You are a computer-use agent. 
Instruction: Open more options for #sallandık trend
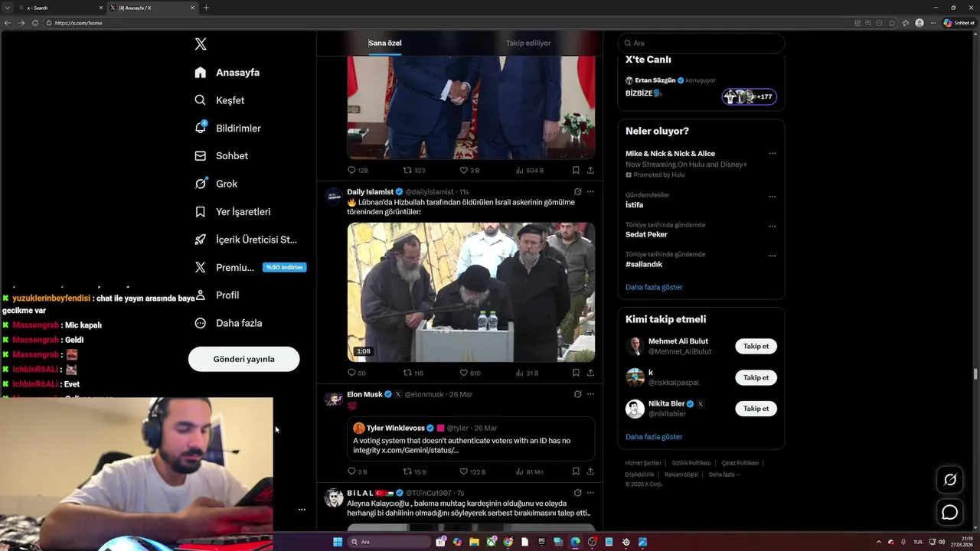pyautogui.click(x=772, y=256)
